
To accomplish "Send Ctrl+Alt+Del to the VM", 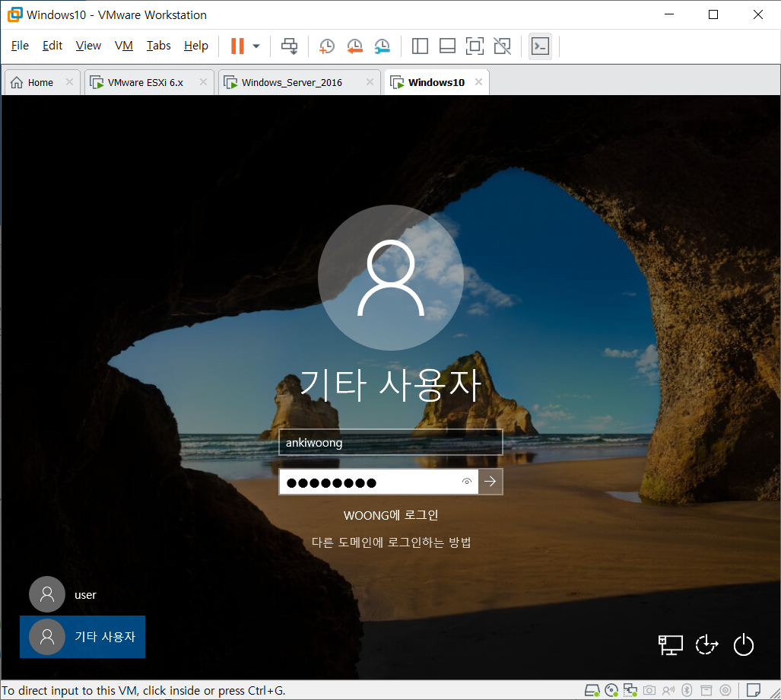I will pos(290,46).
